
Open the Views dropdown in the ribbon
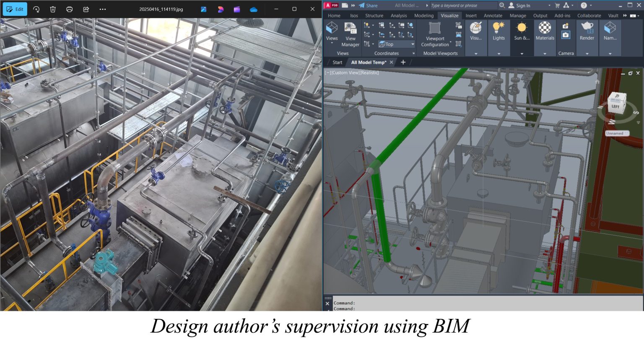coord(332,33)
